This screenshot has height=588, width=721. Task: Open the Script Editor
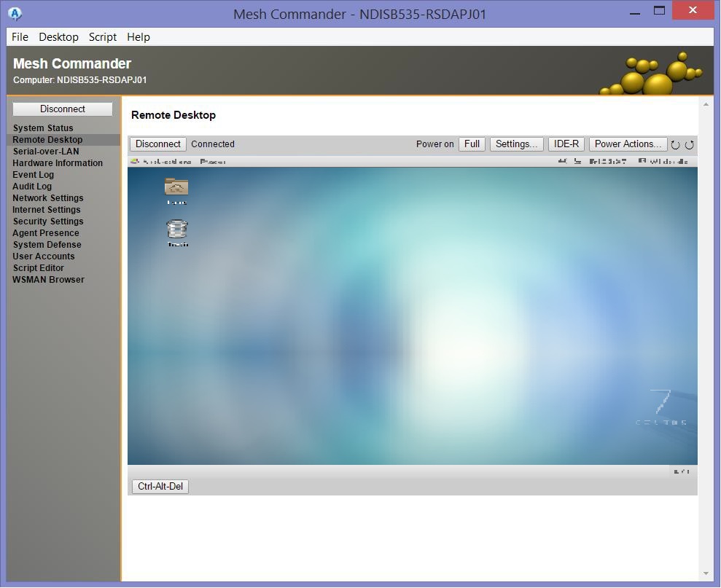tap(38, 268)
